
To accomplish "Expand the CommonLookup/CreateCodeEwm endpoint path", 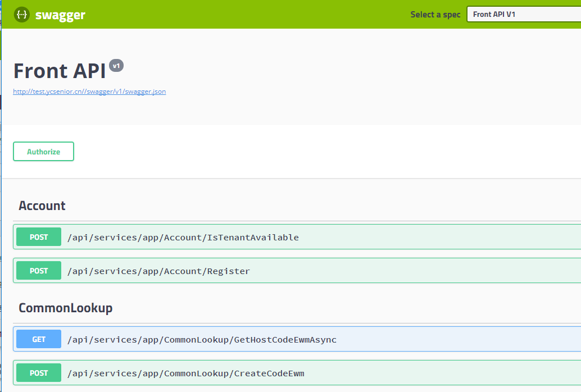I will click(185, 373).
